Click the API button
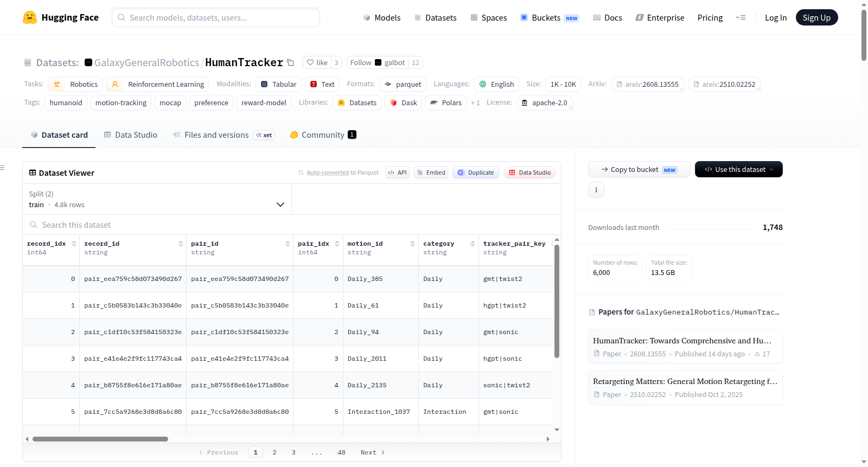This screenshot has width=868, height=467. point(397,172)
